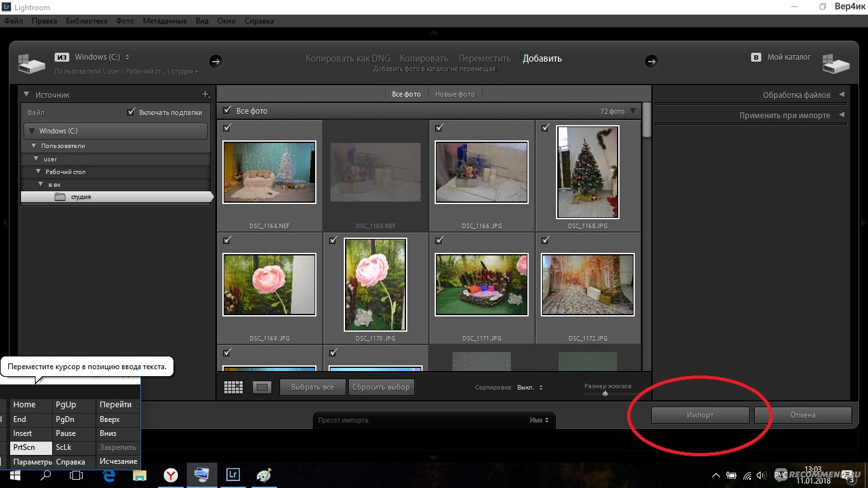This screenshot has height=488, width=868.
Task: Open File Explorer from the taskbar
Action: [x=140, y=475]
